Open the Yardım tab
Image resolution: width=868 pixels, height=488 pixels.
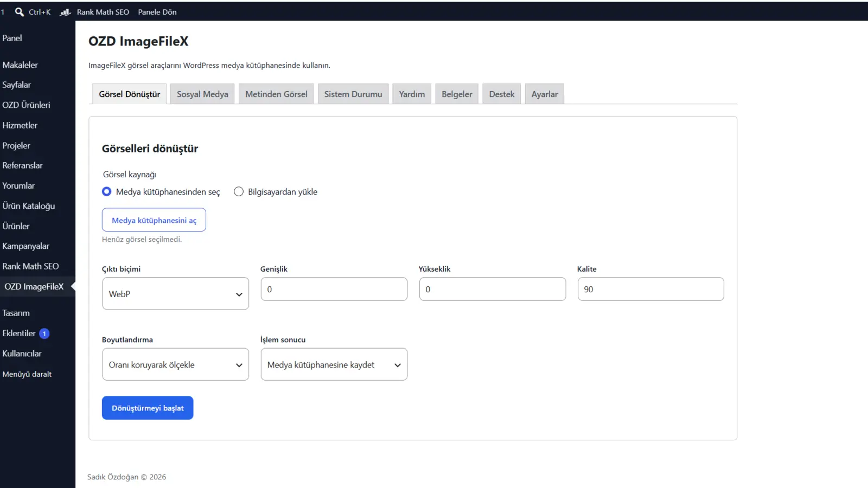click(412, 94)
